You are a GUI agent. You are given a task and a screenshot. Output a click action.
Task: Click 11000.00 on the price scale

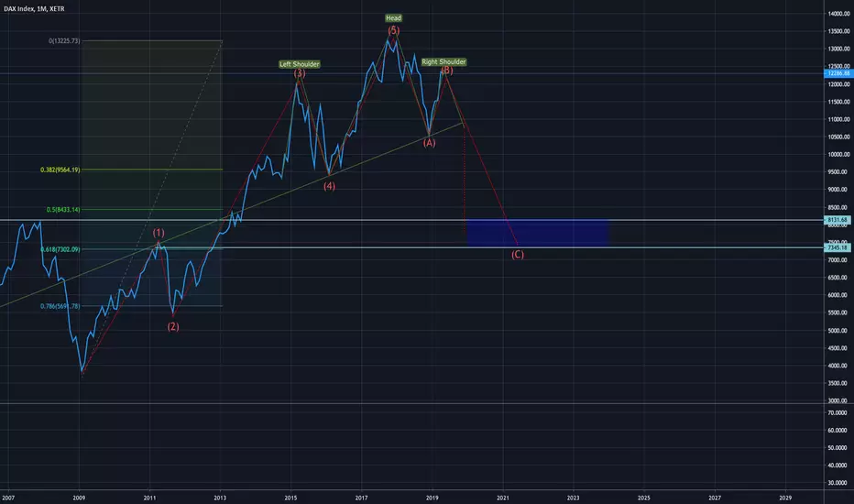(x=838, y=119)
